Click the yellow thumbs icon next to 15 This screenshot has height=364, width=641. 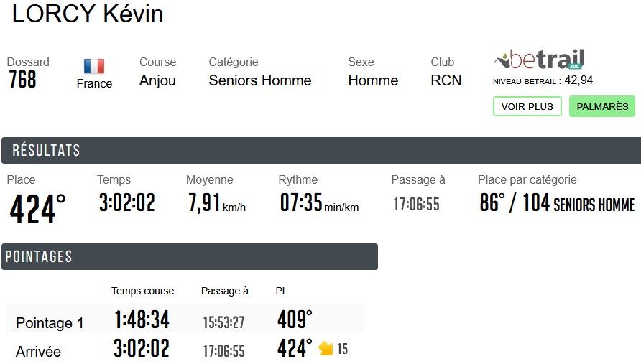[326, 349]
